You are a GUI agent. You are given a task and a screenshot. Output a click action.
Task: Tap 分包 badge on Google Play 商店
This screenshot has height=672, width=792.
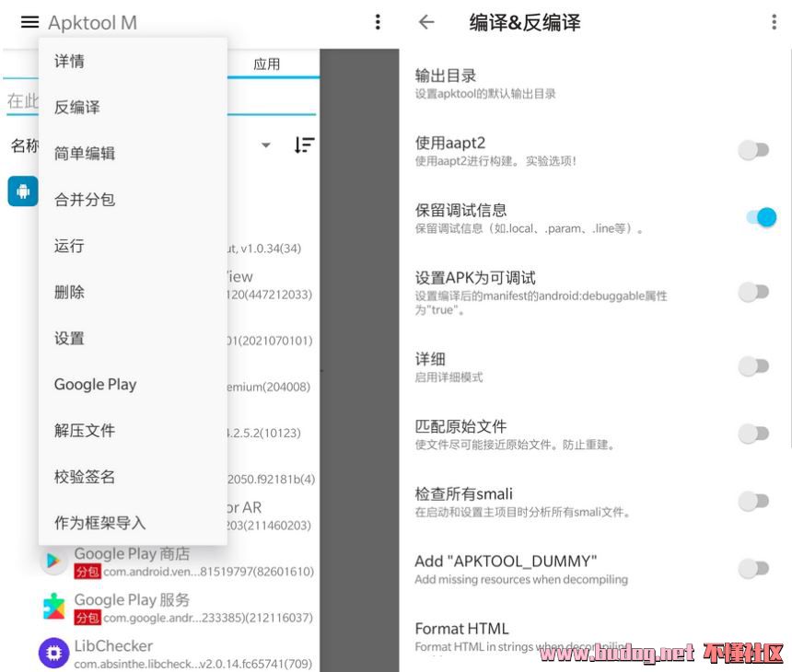[87, 572]
